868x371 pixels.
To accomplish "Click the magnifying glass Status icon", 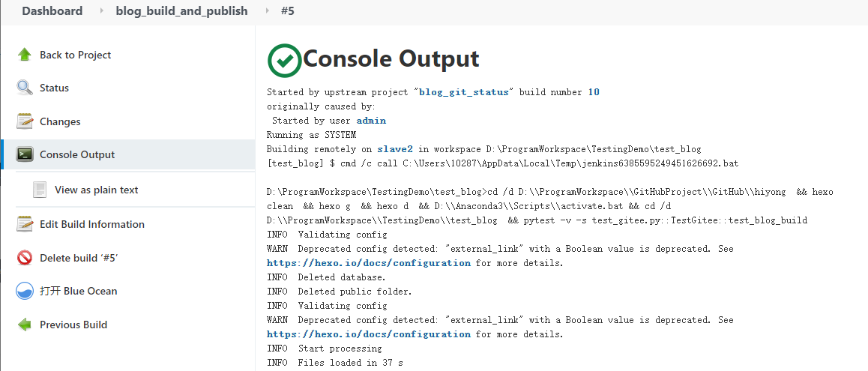I will tap(24, 88).
